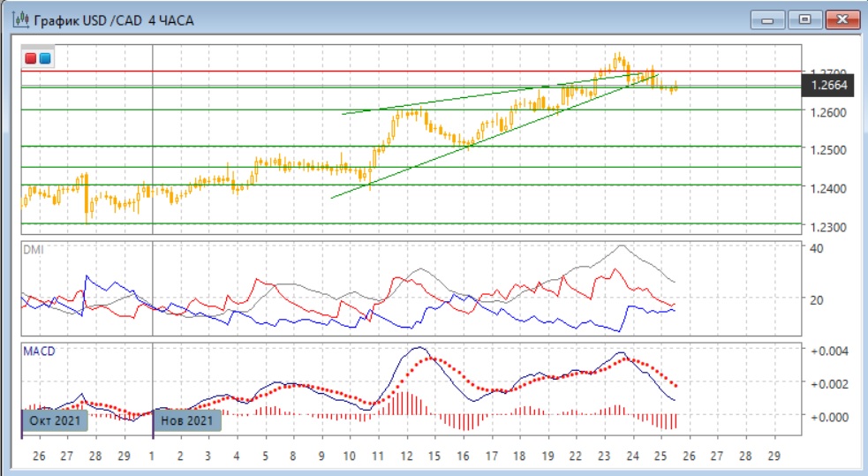Click date 29 at right end of axis
This screenshot has width=868, height=476.
tap(774, 456)
